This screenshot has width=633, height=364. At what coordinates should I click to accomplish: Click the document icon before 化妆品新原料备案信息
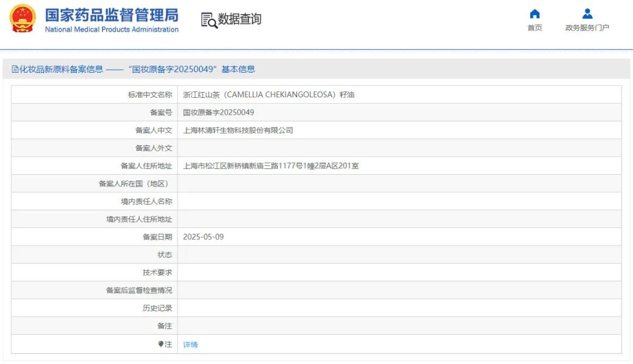15,69
